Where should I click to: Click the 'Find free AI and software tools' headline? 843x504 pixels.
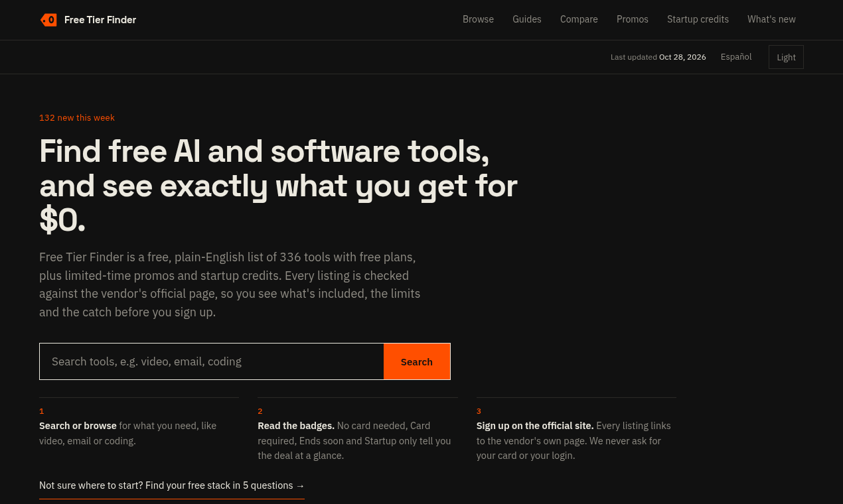pyautogui.click(x=278, y=186)
